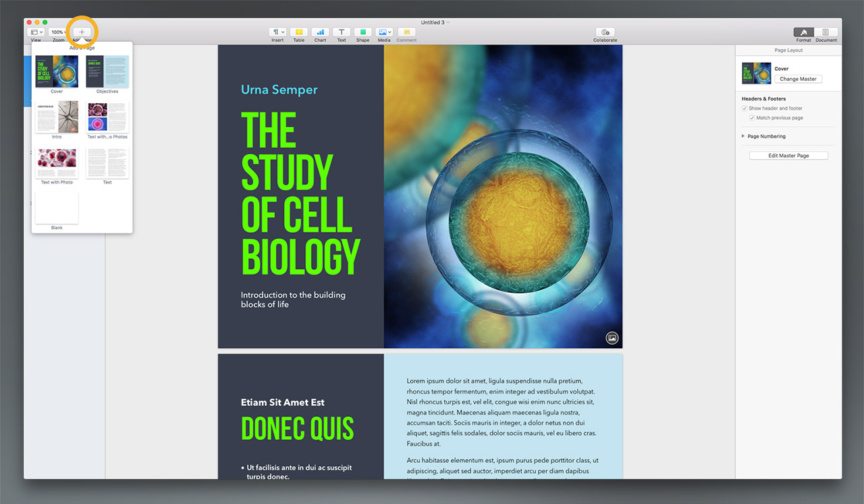Image resolution: width=864 pixels, height=504 pixels.
Task: Switch to the Document tab
Action: (826, 32)
